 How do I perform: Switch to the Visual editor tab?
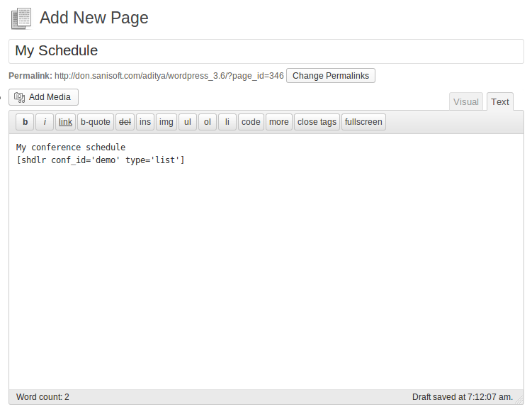coord(466,101)
